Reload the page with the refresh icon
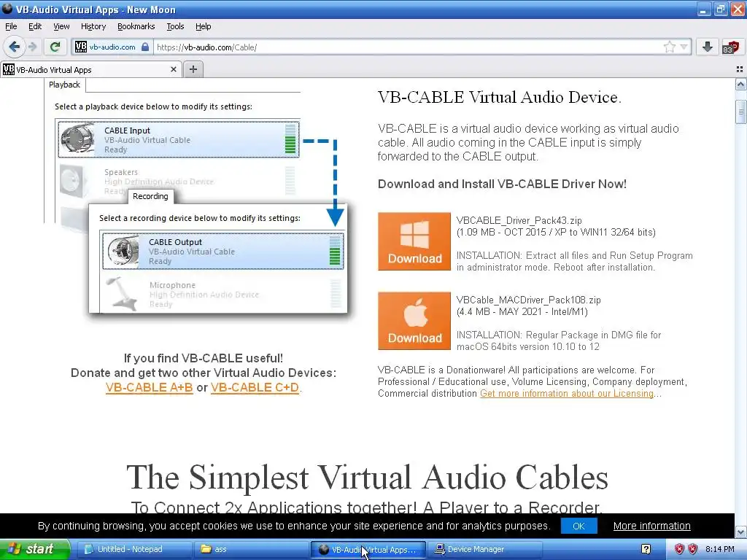 (x=55, y=47)
